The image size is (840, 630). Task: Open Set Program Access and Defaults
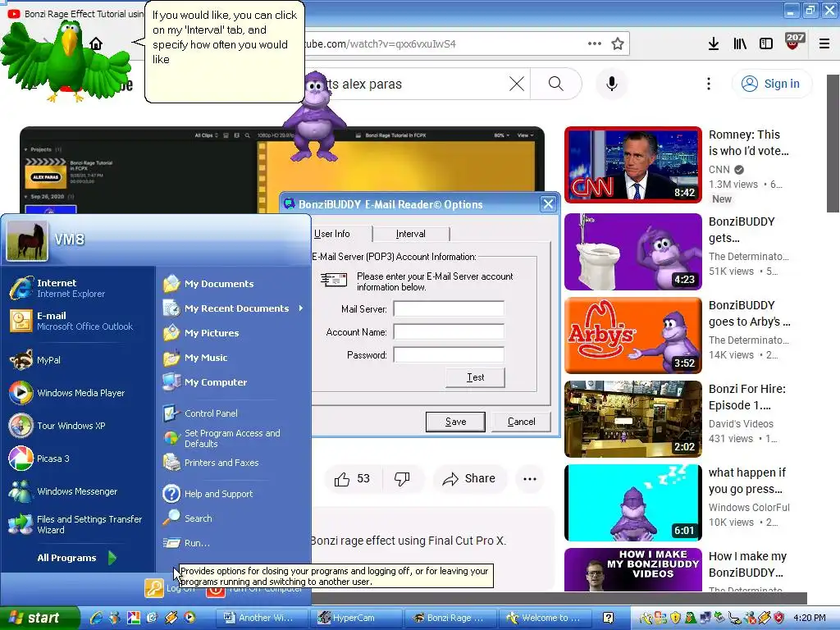click(x=221, y=438)
